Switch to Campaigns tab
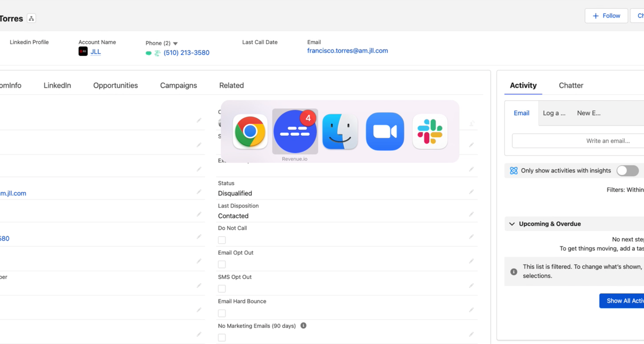The image size is (644, 344). 178,85
